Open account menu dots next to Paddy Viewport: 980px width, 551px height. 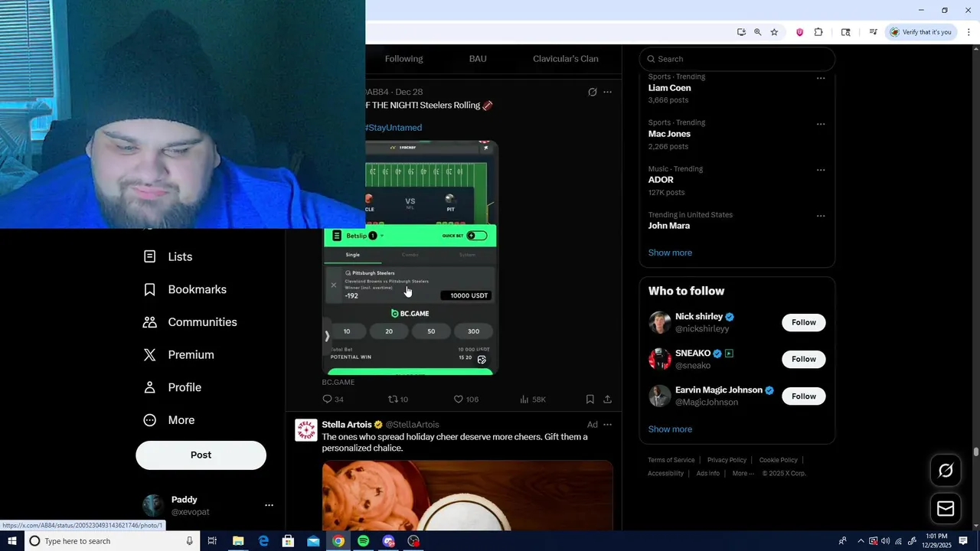point(269,505)
